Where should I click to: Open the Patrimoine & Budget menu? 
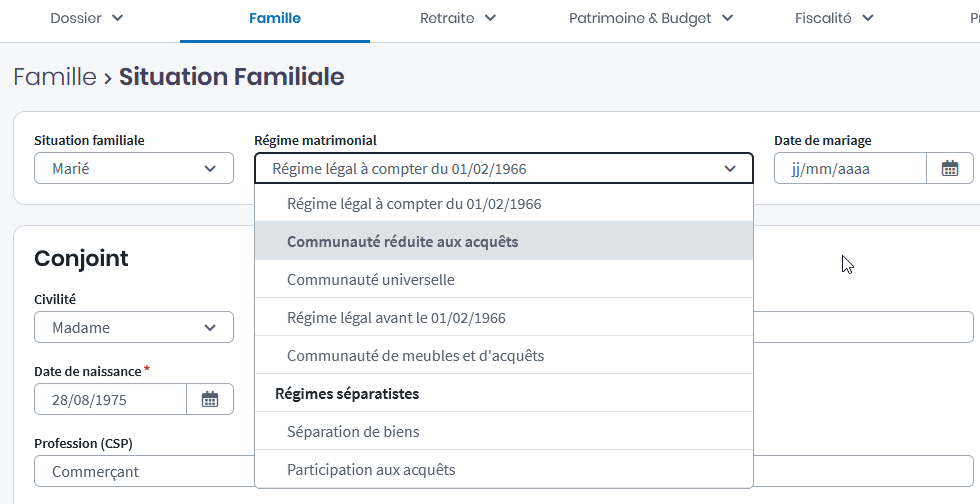651,18
